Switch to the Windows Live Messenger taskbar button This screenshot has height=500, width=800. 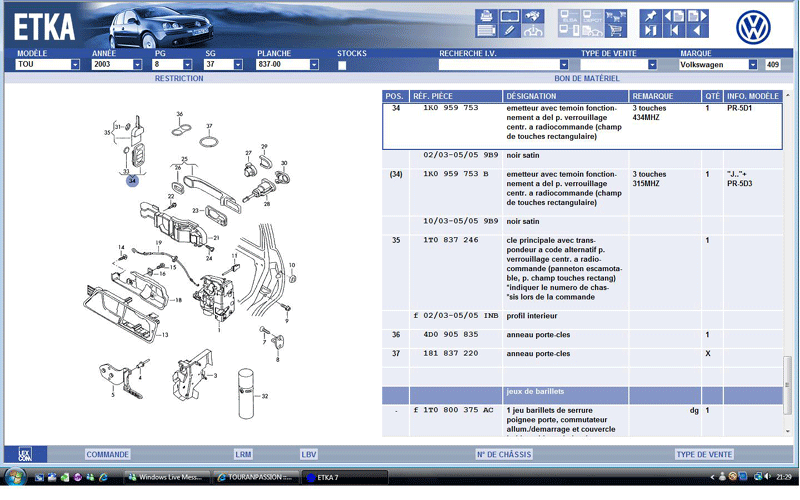(167, 477)
